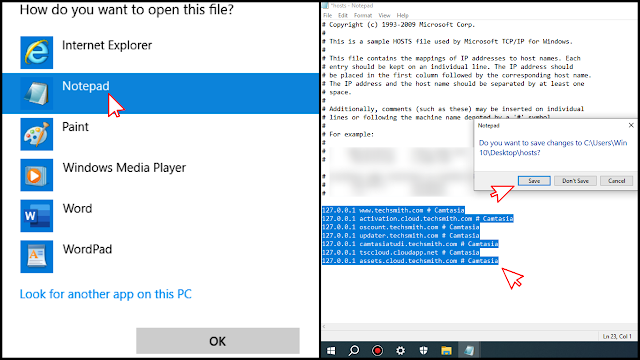This screenshot has width=640, height=360.
Task: Open File Explorer from the taskbar
Action: click(446, 351)
